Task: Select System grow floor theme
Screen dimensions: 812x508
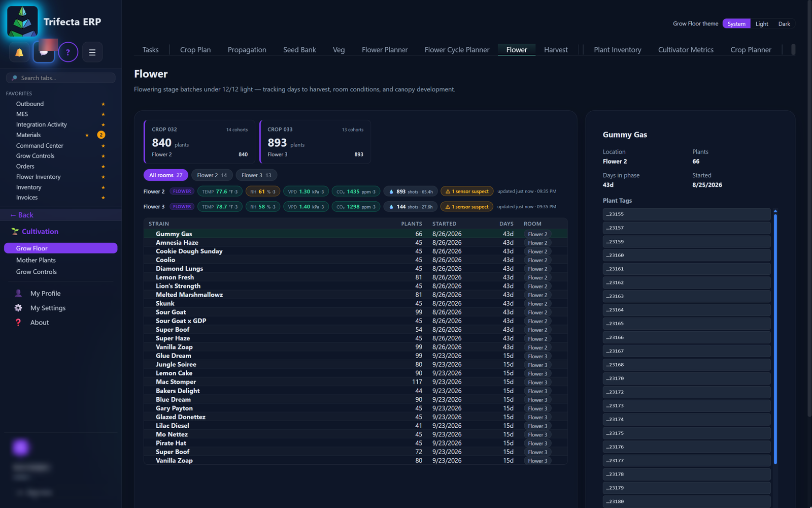Action: pos(736,24)
